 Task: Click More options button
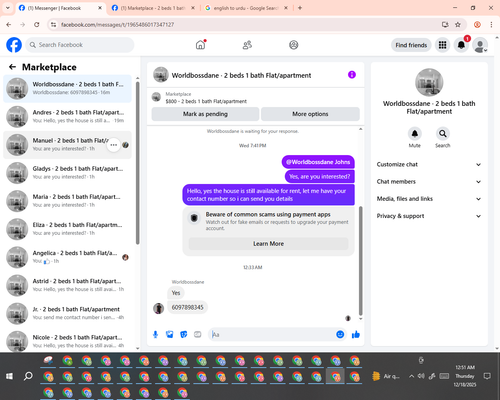[310, 114]
